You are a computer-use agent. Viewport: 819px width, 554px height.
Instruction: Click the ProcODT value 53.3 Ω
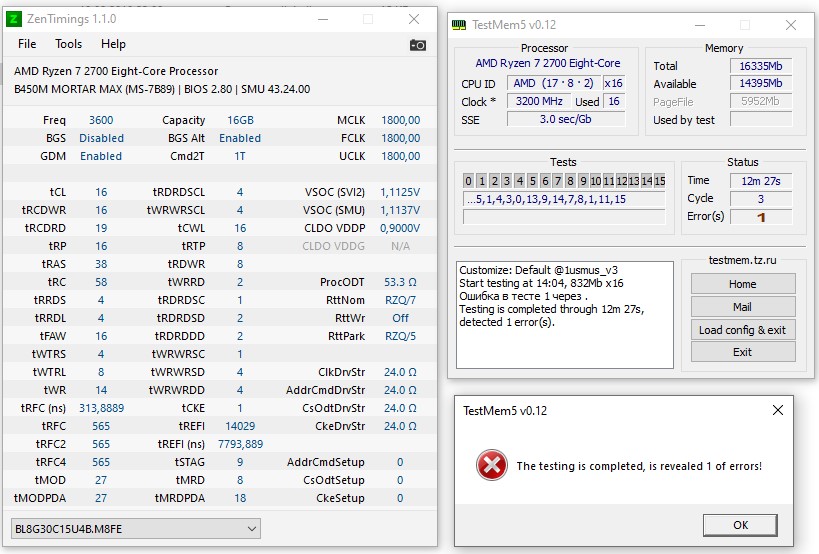tap(400, 282)
